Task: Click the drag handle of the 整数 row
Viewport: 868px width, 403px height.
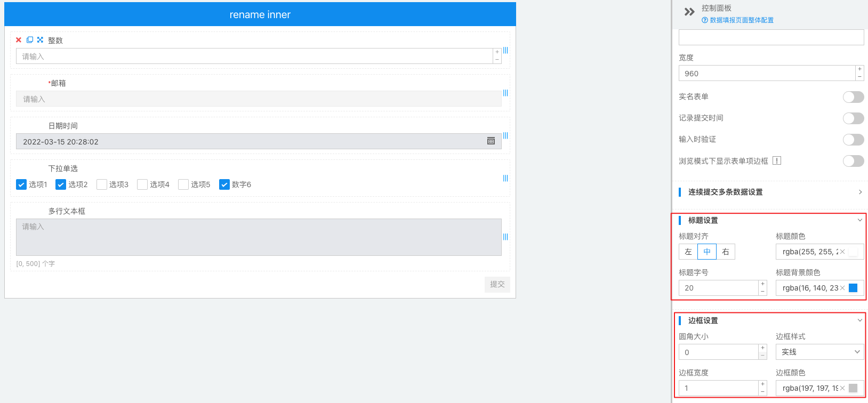Action: [x=505, y=50]
